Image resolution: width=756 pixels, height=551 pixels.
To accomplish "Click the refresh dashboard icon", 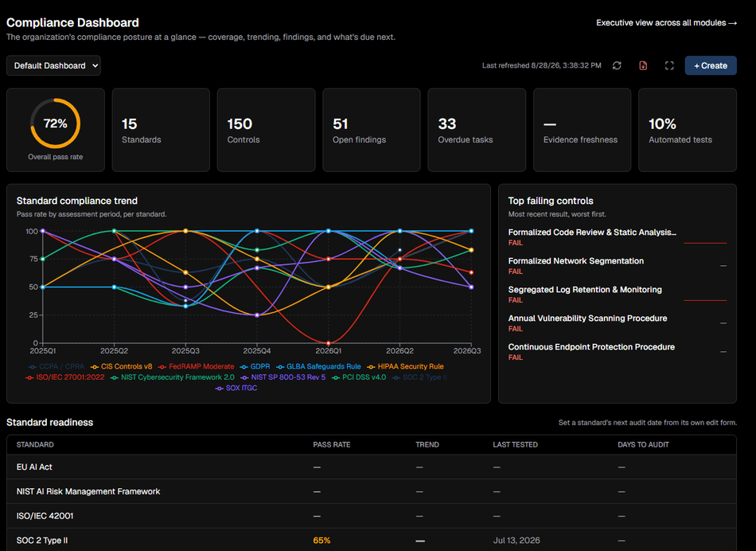I will click(x=617, y=65).
